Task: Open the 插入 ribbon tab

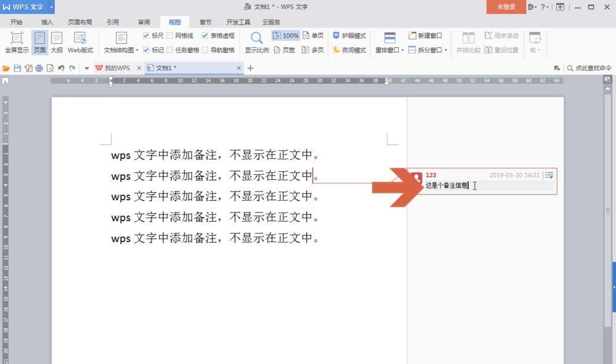Action: [x=47, y=21]
